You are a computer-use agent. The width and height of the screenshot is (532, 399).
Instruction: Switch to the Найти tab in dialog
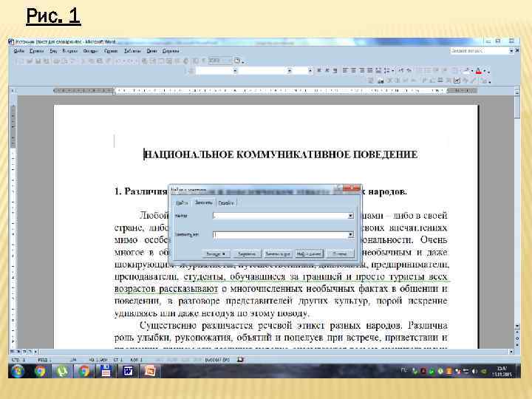182,203
